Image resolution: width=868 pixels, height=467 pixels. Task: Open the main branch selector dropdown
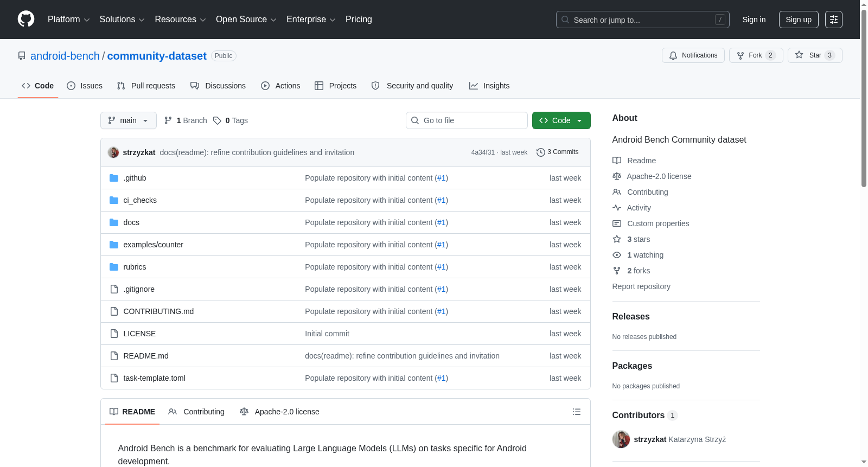click(129, 120)
